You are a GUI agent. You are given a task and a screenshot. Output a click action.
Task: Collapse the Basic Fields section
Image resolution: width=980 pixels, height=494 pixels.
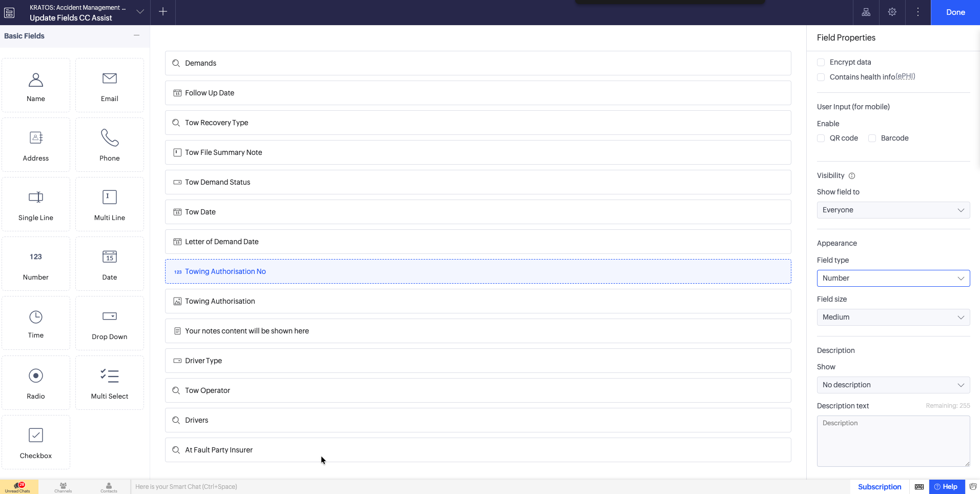(136, 35)
